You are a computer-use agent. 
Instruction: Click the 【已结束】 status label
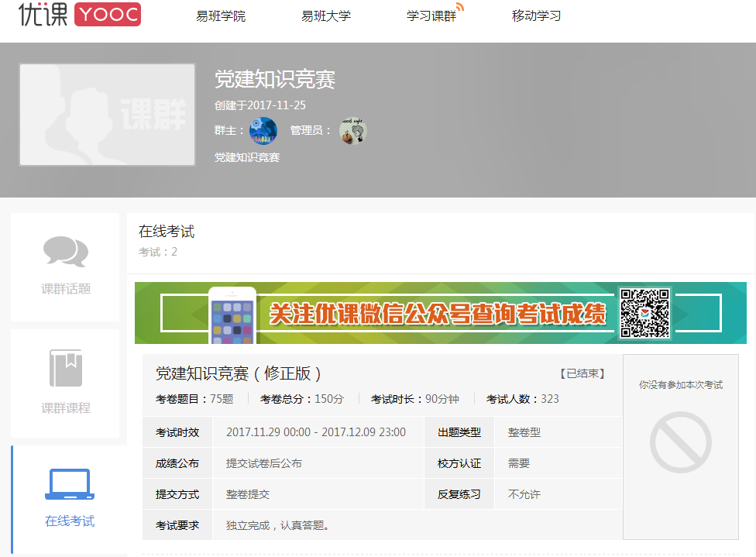(582, 373)
